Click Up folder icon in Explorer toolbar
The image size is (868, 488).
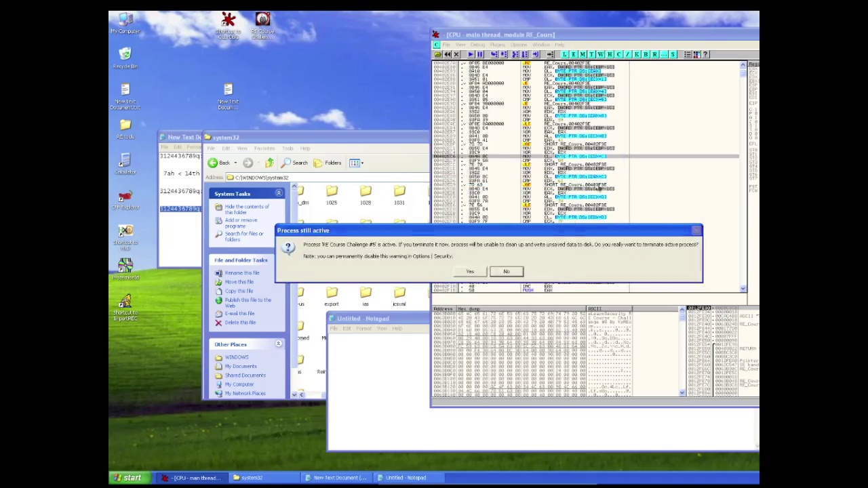click(x=270, y=163)
